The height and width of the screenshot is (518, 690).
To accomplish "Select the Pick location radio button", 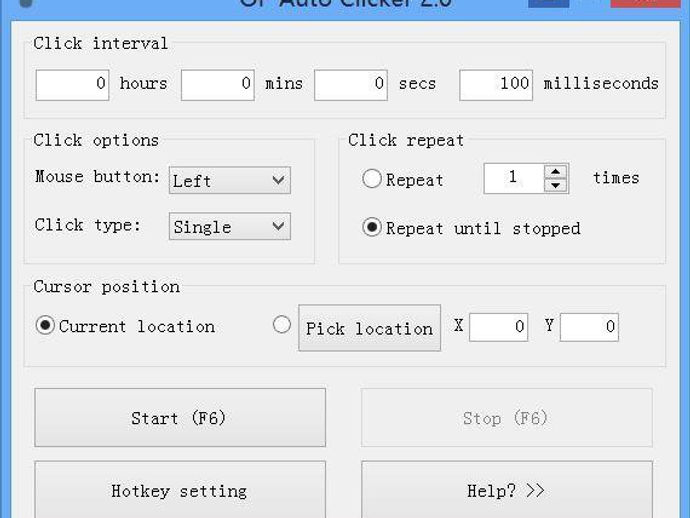I will tap(282, 325).
